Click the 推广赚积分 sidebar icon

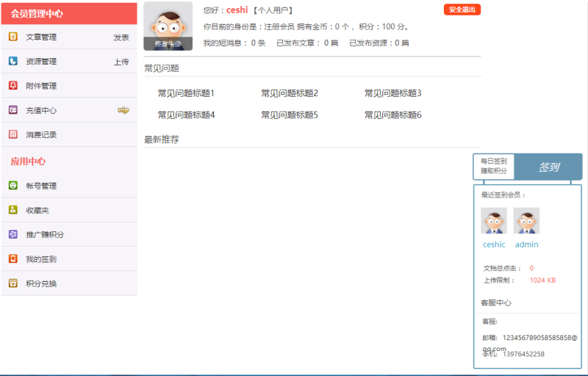tap(13, 234)
